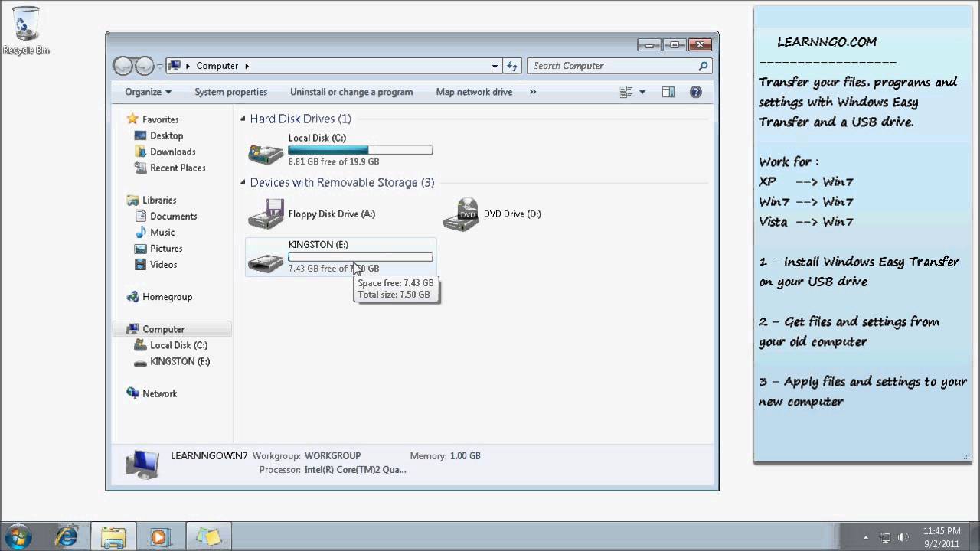This screenshot has height=551, width=980.
Task: Collapse the Hard Disk Drives group
Action: click(243, 119)
